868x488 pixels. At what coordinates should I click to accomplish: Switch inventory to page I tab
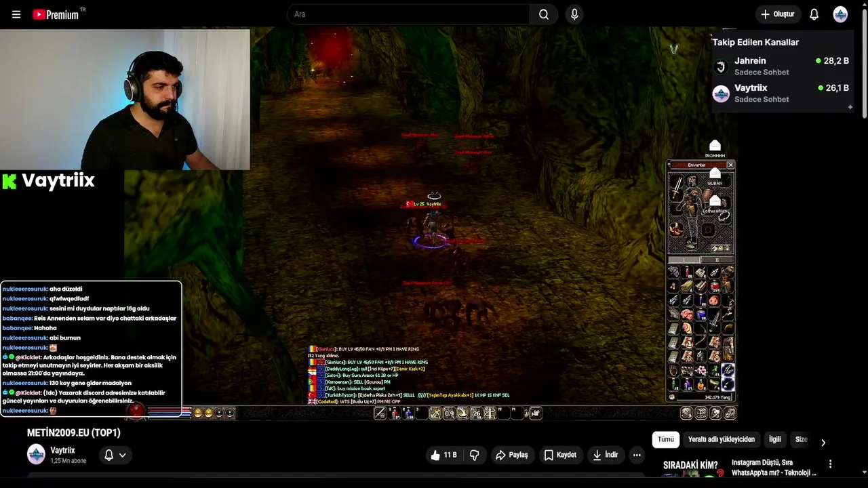(x=684, y=260)
